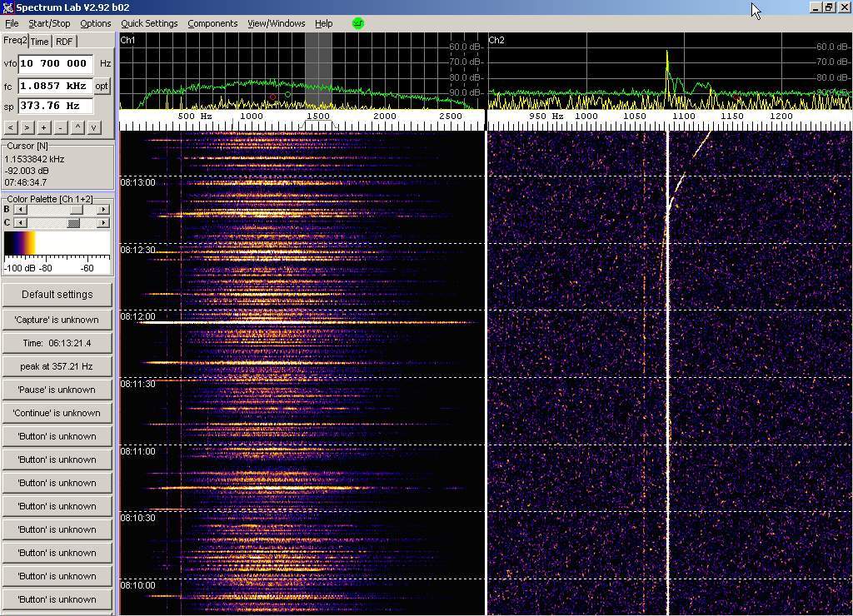853x616 pixels.
Task: Click the '+' frequency zoom button
Action: pyautogui.click(x=43, y=127)
